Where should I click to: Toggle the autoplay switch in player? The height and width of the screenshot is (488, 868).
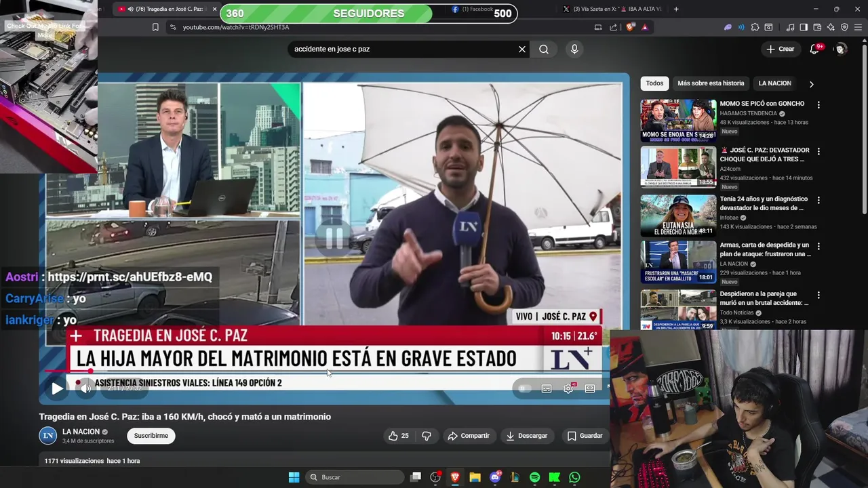point(524,388)
